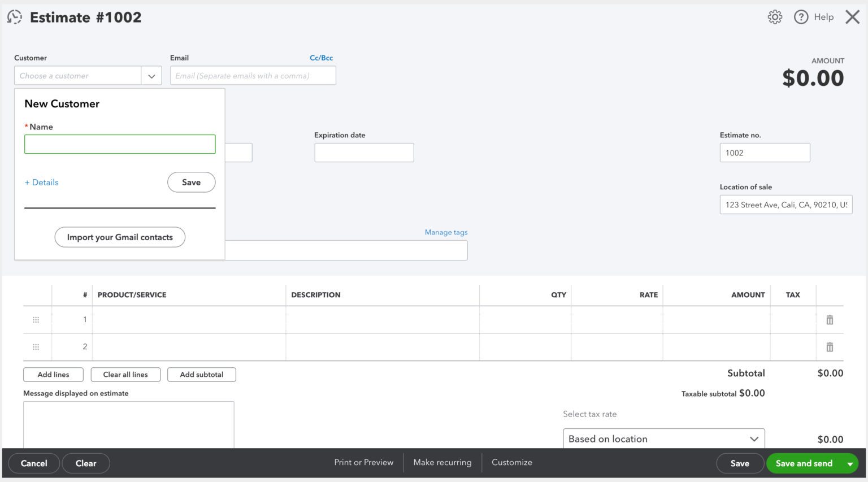Open Customize options
Image resolution: width=868 pixels, height=482 pixels.
click(x=511, y=462)
